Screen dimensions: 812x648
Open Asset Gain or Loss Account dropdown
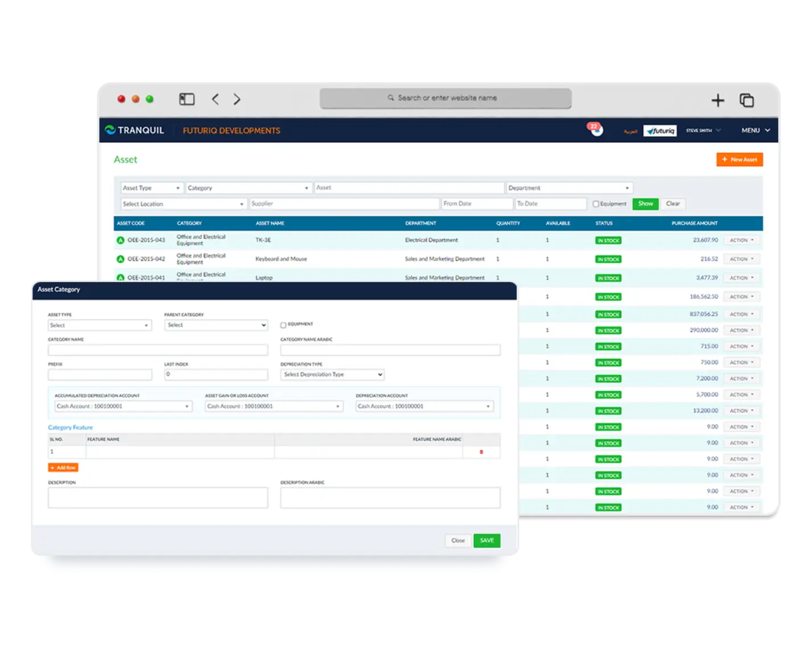click(x=274, y=407)
